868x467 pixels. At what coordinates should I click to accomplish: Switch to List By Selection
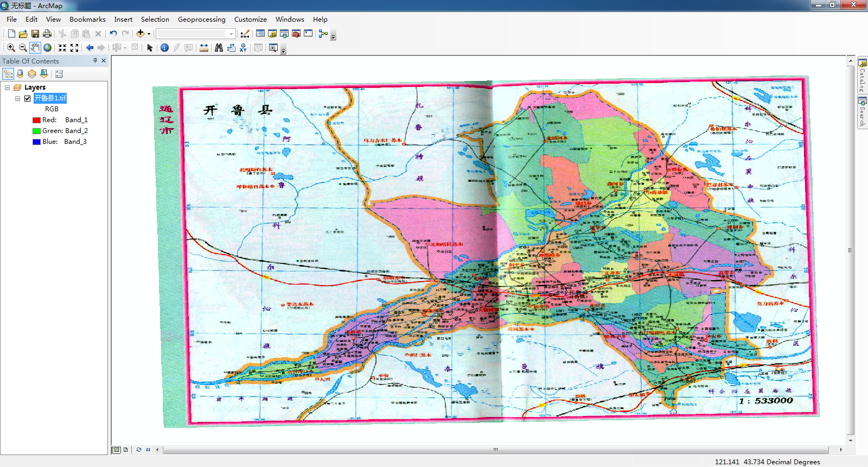pyautogui.click(x=44, y=74)
